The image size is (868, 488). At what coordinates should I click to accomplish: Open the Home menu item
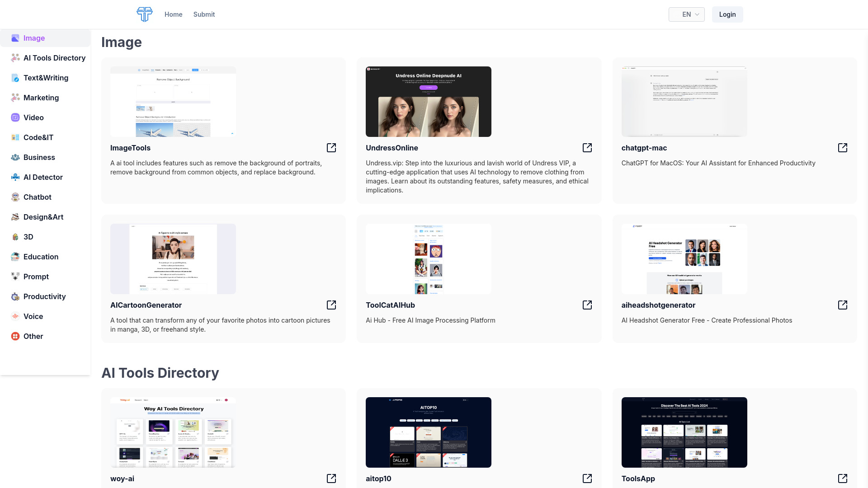click(x=174, y=14)
